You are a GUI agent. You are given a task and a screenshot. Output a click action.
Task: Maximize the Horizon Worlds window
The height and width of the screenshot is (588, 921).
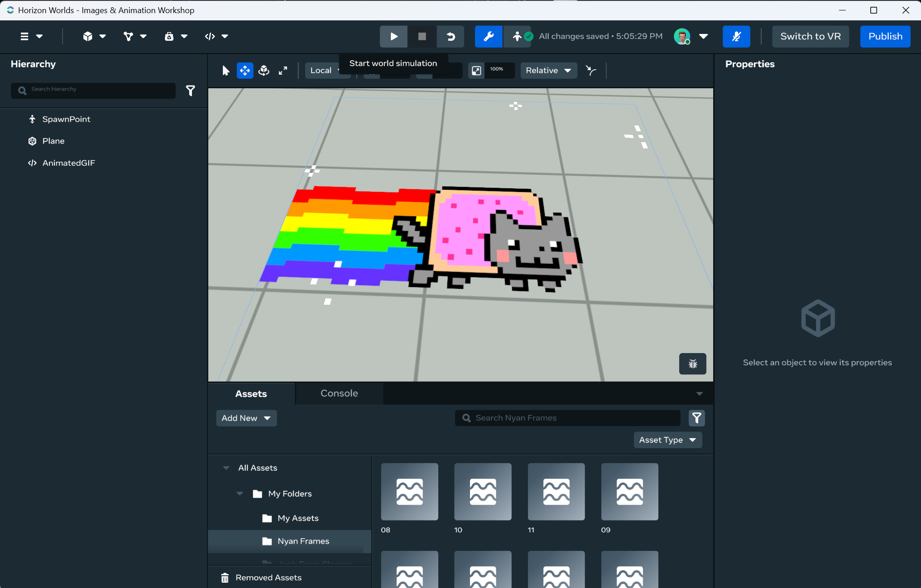click(x=873, y=10)
